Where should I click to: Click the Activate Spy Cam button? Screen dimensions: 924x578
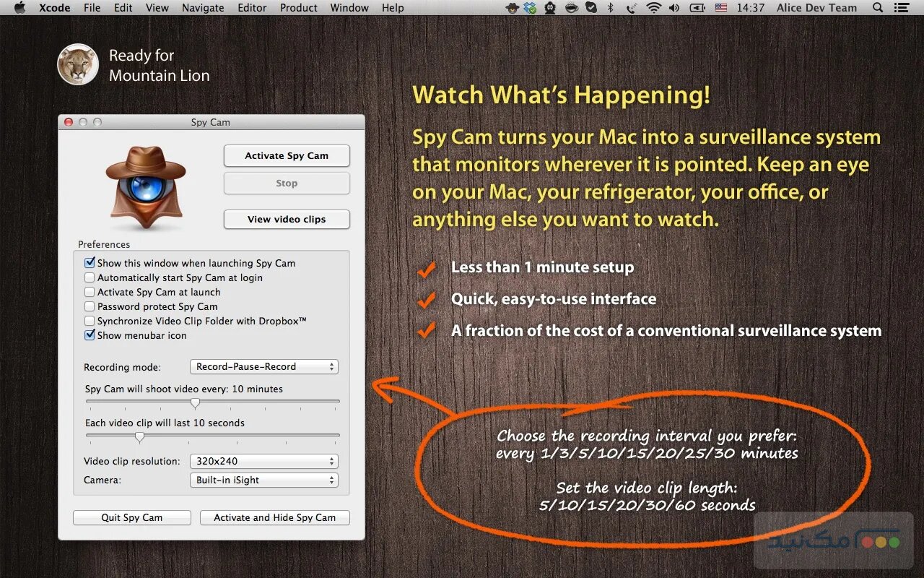pos(287,155)
